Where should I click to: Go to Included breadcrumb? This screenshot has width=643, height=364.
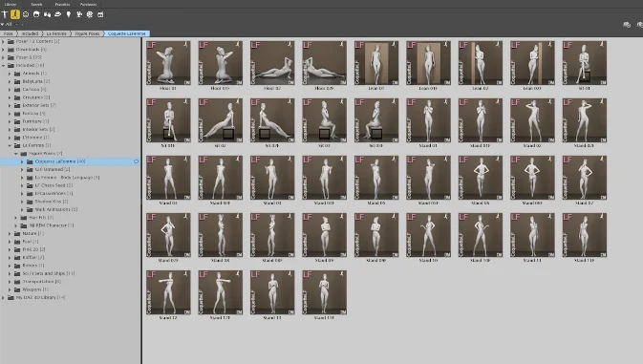click(x=30, y=33)
